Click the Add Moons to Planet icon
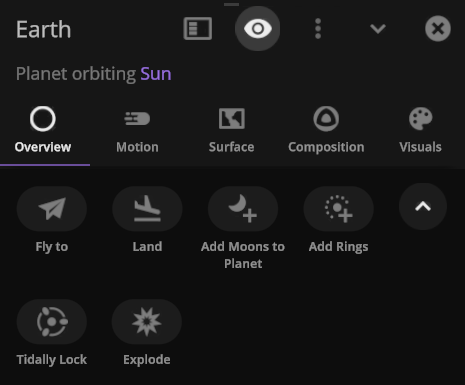465x385 pixels. click(x=243, y=209)
